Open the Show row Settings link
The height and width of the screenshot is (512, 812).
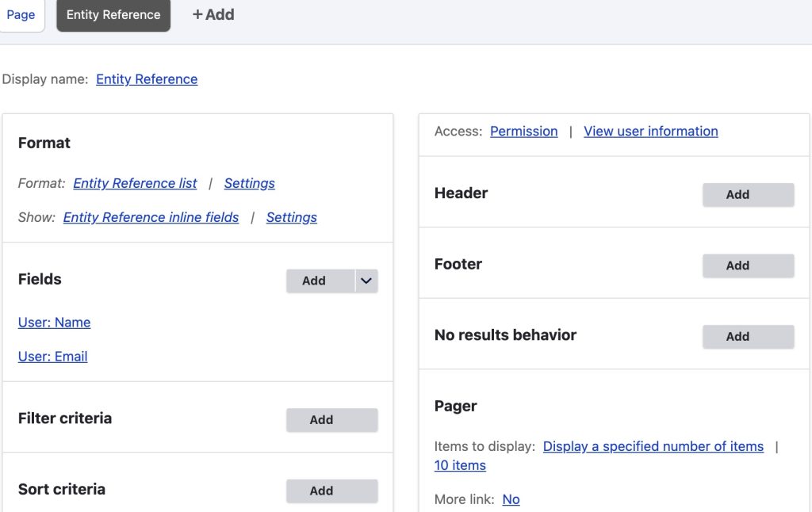[291, 217]
